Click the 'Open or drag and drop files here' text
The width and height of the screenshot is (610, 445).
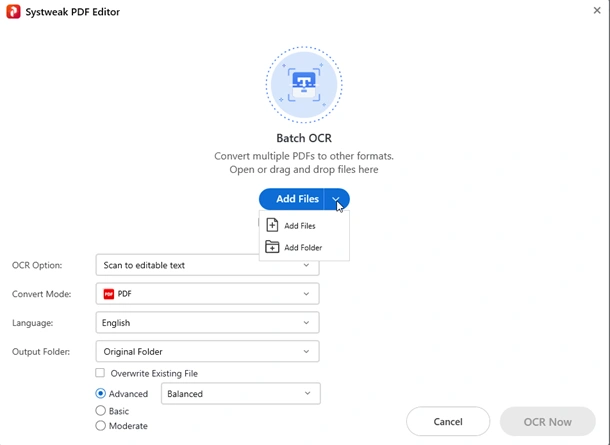click(x=304, y=170)
